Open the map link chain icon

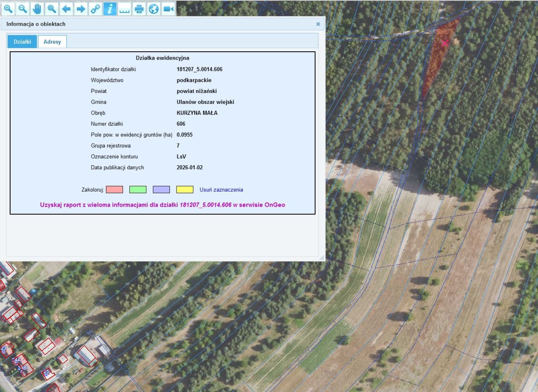[x=95, y=8]
